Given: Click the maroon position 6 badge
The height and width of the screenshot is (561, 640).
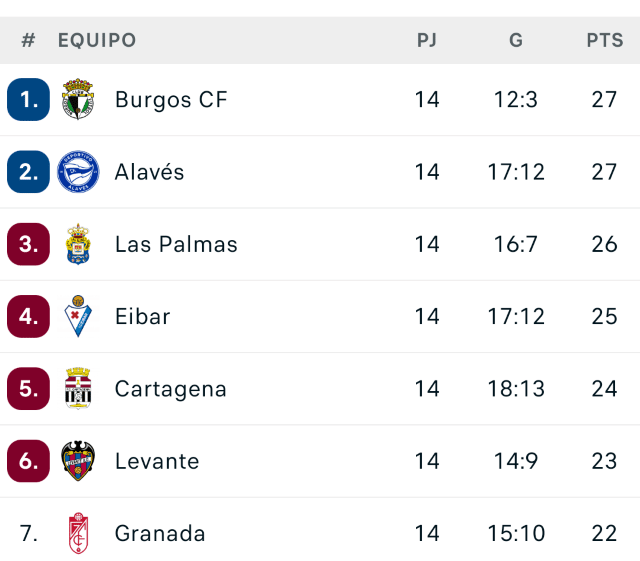Looking at the screenshot, I should (x=28, y=461).
